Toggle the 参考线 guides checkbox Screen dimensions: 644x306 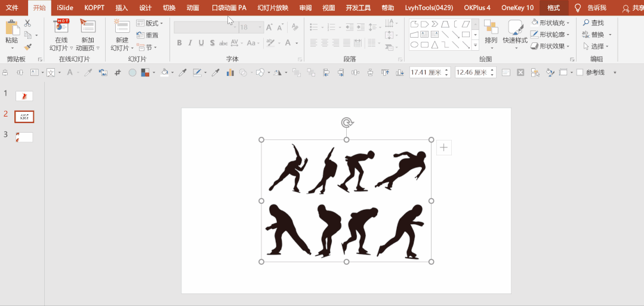tap(580, 72)
